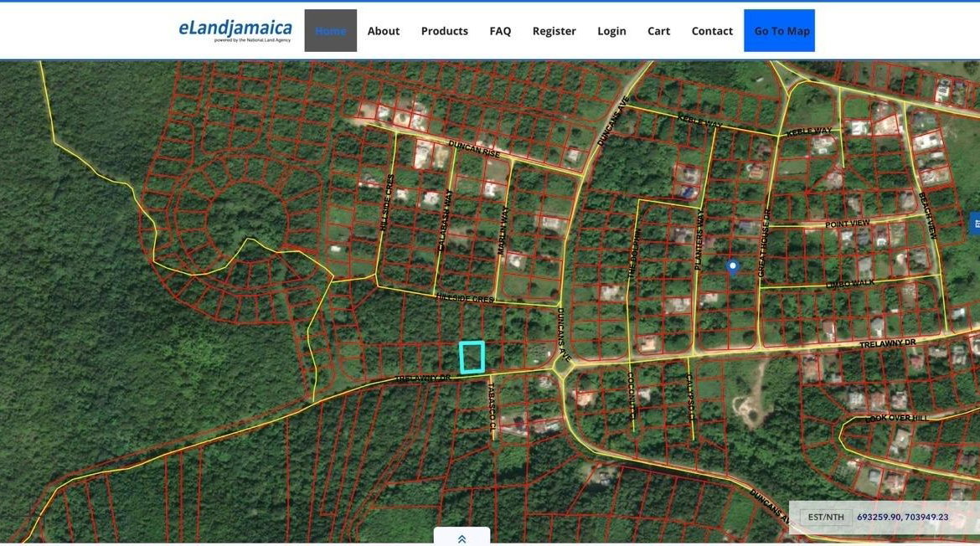
Task: Select the cyan highlighted parcel near Trelawny Dr
Action: point(473,356)
